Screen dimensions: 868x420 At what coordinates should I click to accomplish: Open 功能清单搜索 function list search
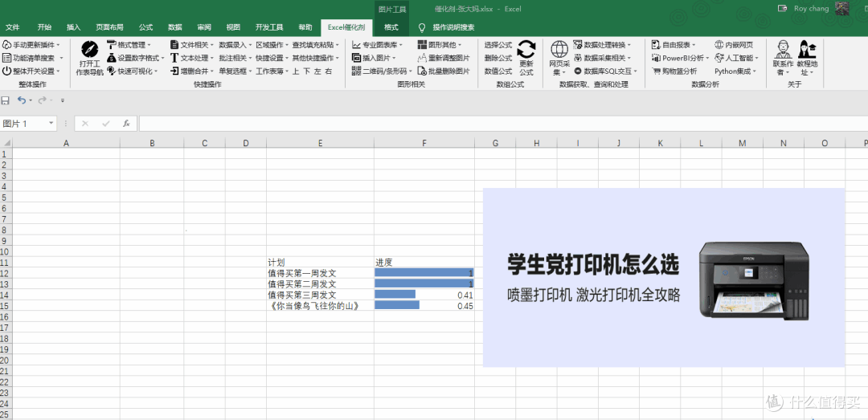33,58
